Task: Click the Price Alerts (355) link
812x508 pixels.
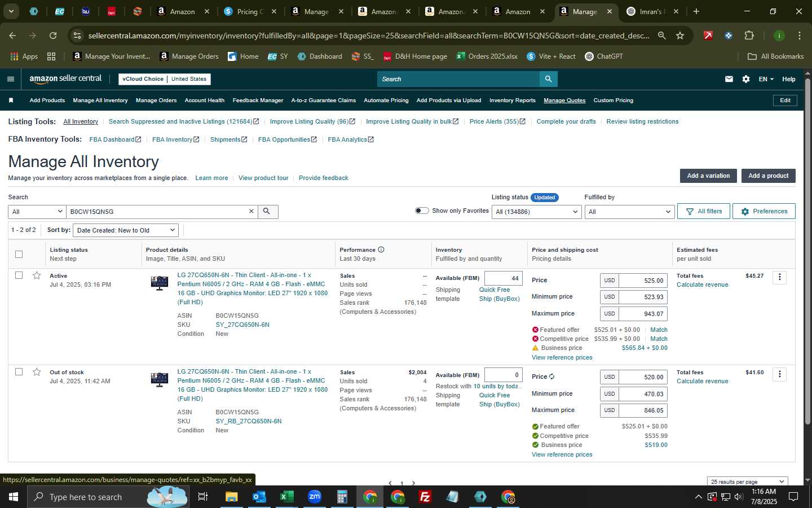Action: coord(497,121)
